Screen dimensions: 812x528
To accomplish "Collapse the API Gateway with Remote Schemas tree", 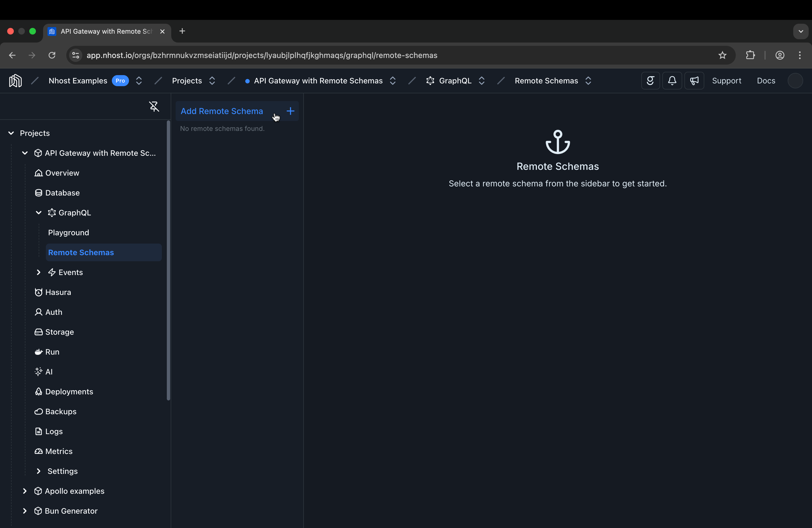I will 24,153.
